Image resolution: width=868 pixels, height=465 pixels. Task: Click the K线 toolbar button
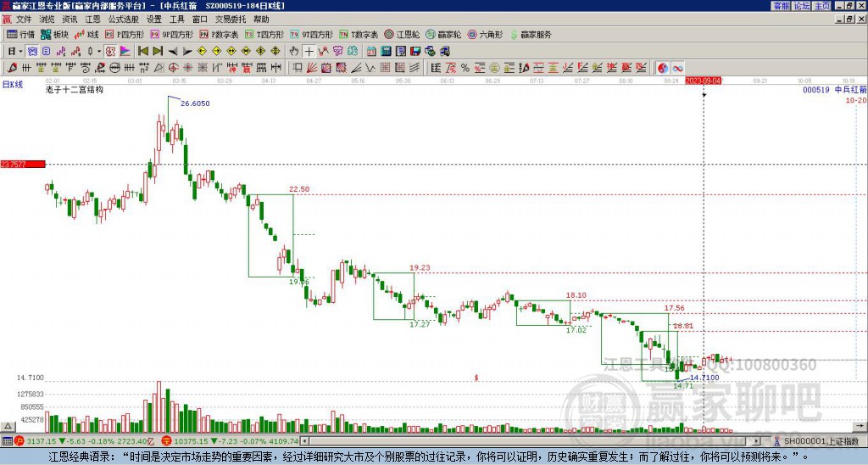(x=86, y=34)
